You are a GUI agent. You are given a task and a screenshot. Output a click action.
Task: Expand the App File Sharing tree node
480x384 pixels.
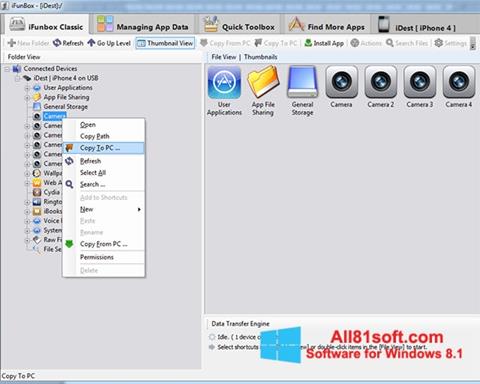point(27,98)
